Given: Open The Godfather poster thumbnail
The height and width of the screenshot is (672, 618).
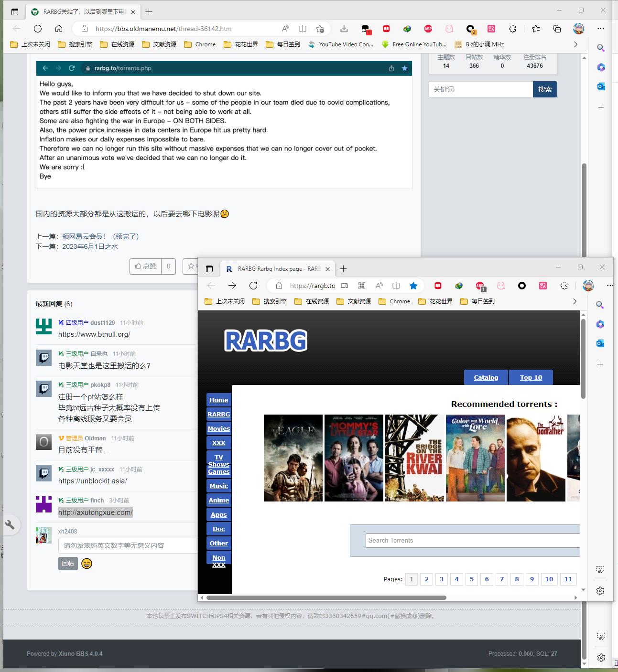Looking at the screenshot, I should [536, 458].
